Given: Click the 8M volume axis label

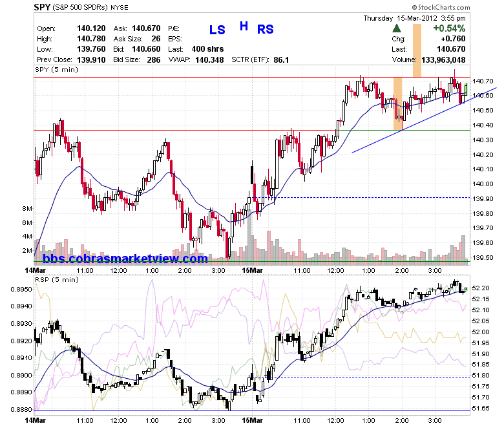Looking at the screenshot, I should (x=27, y=209).
